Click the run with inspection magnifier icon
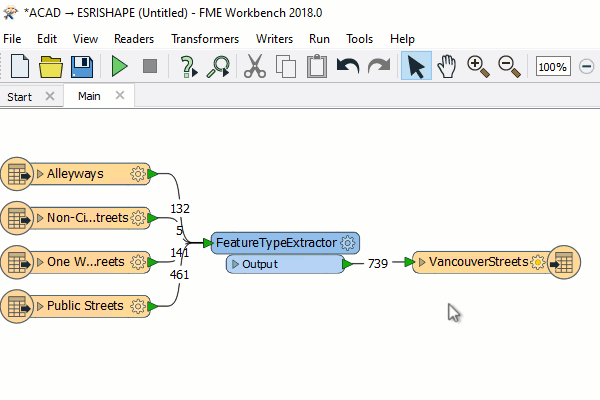 [x=218, y=67]
